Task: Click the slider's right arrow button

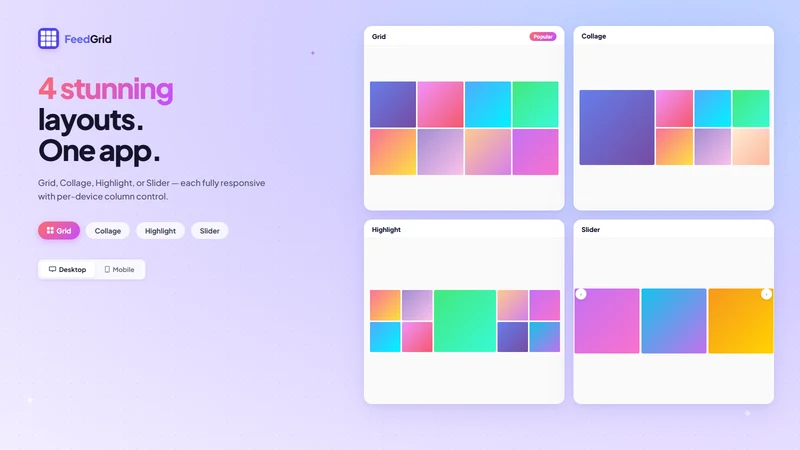Action: (x=766, y=294)
